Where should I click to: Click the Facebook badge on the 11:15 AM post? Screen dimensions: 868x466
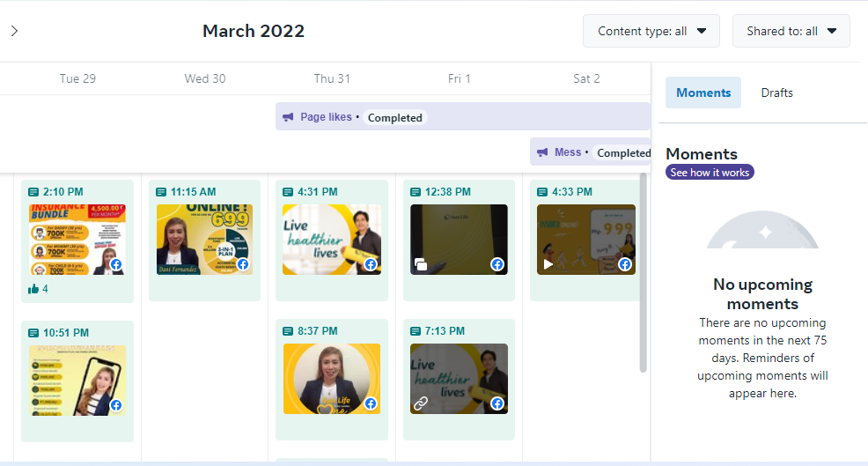point(243,264)
